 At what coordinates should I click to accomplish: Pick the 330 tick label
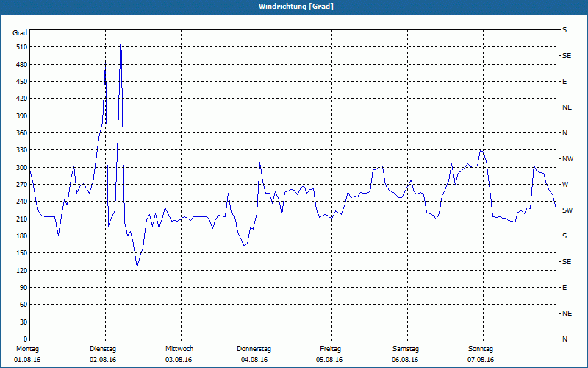click(x=22, y=150)
